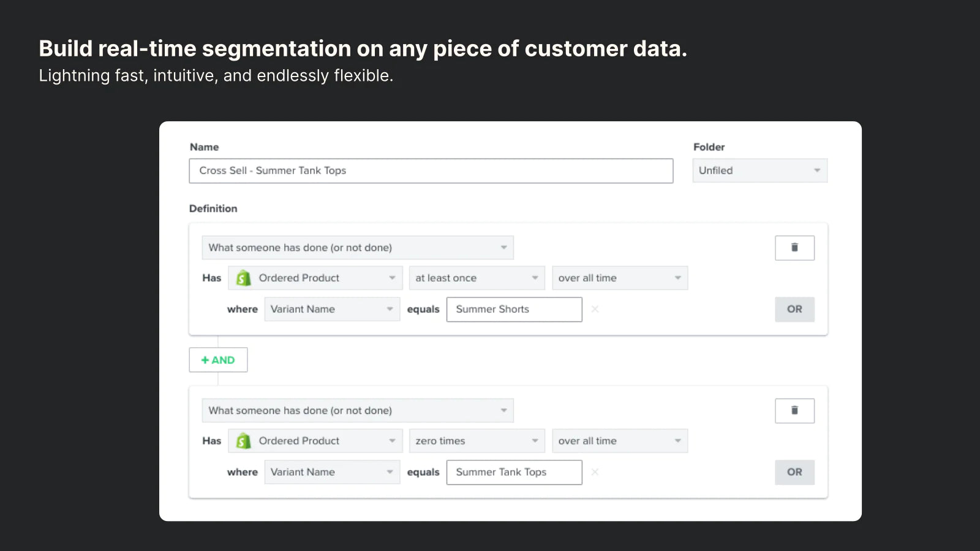980x551 pixels.
Task: Click the segment Name field
Action: coord(430,171)
